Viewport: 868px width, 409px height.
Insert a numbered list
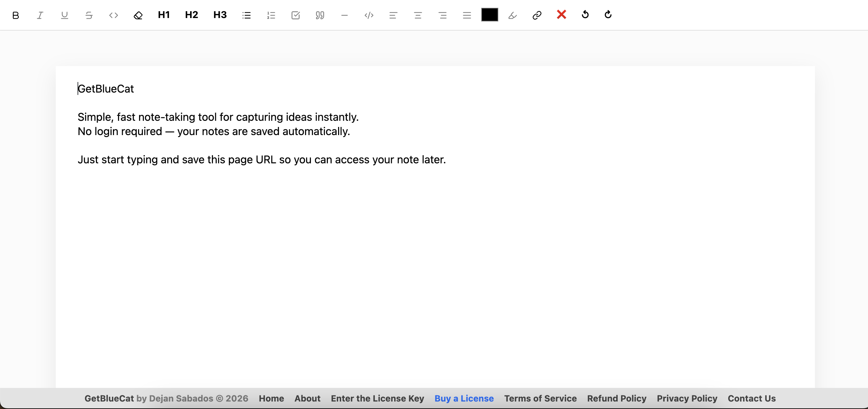(x=271, y=15)
